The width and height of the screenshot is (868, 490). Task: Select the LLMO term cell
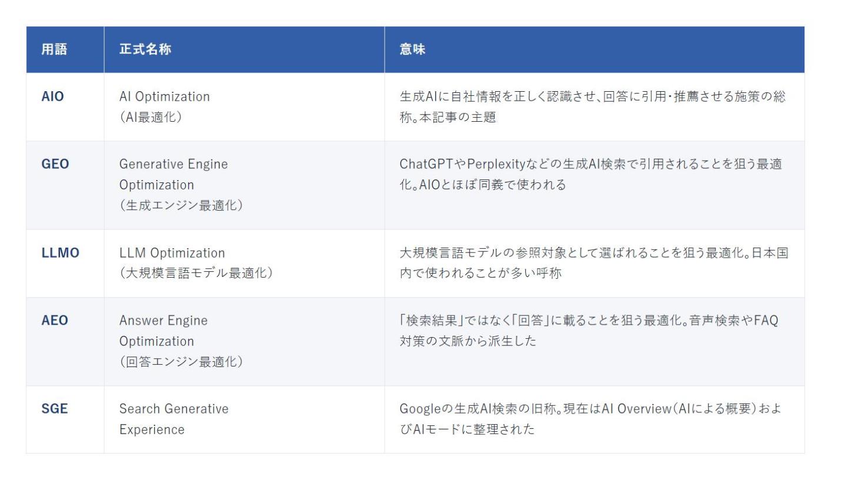coord(65,264)
